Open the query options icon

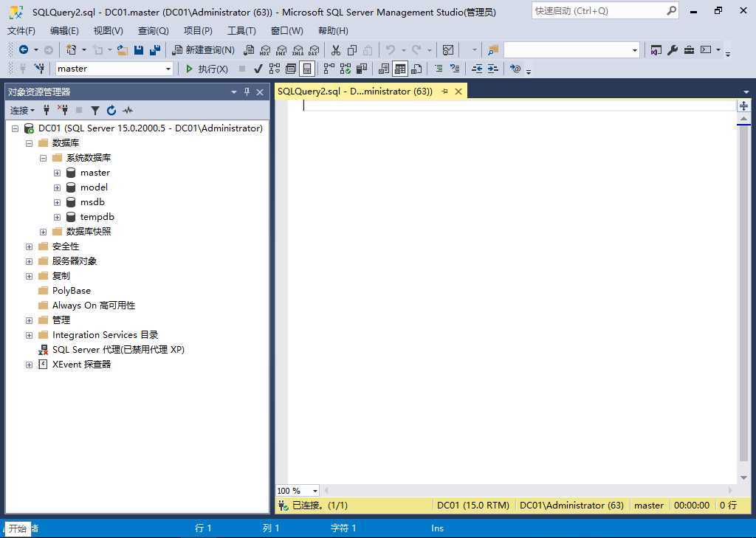[291, 69]
